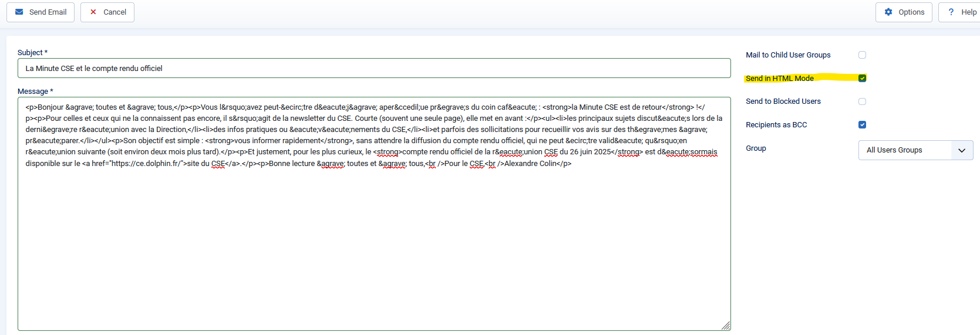Click the textarea resize handle corner

click(x=726, y=326)
